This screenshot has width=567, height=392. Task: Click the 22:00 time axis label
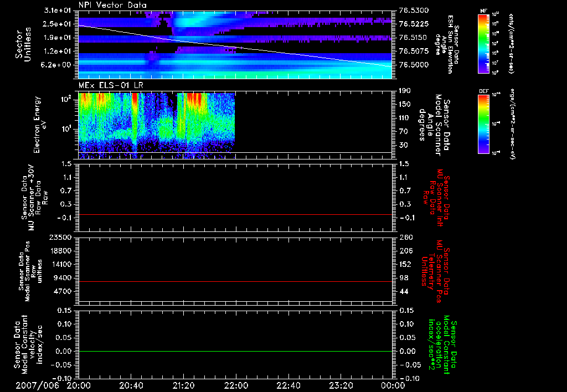tap(236, 385)
